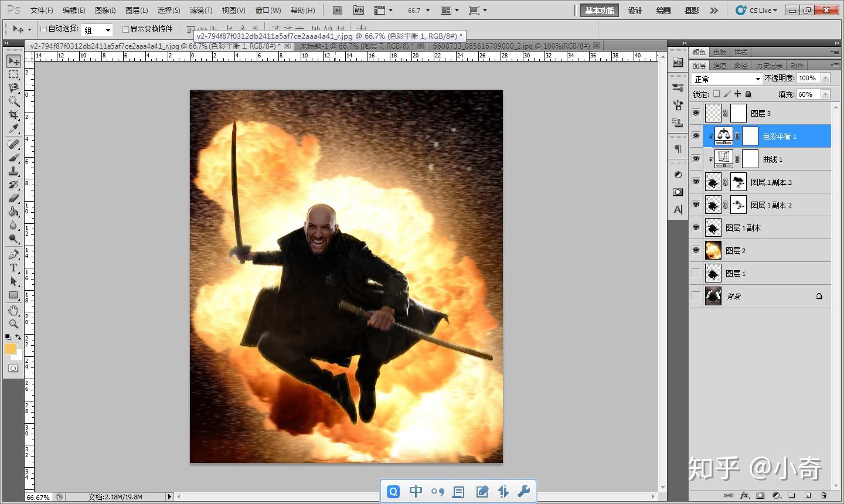Select the Rectangular Marquee tool

13,74
